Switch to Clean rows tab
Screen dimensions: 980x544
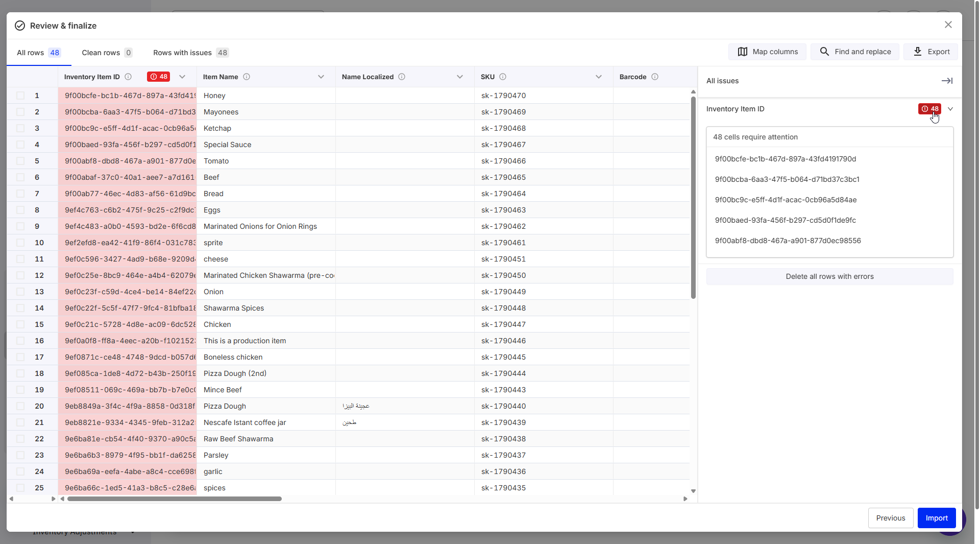[106, 53]
